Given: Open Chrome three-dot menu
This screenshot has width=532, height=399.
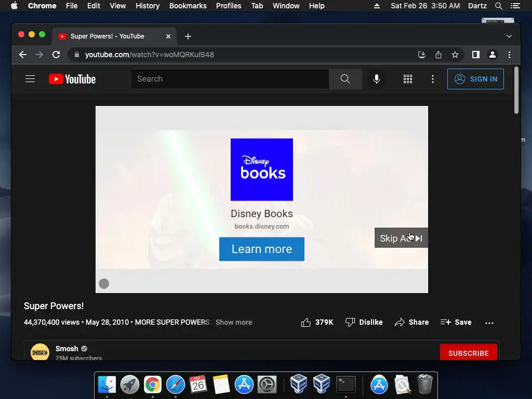Looking at the screenshot, I should [x=509, y=55].
